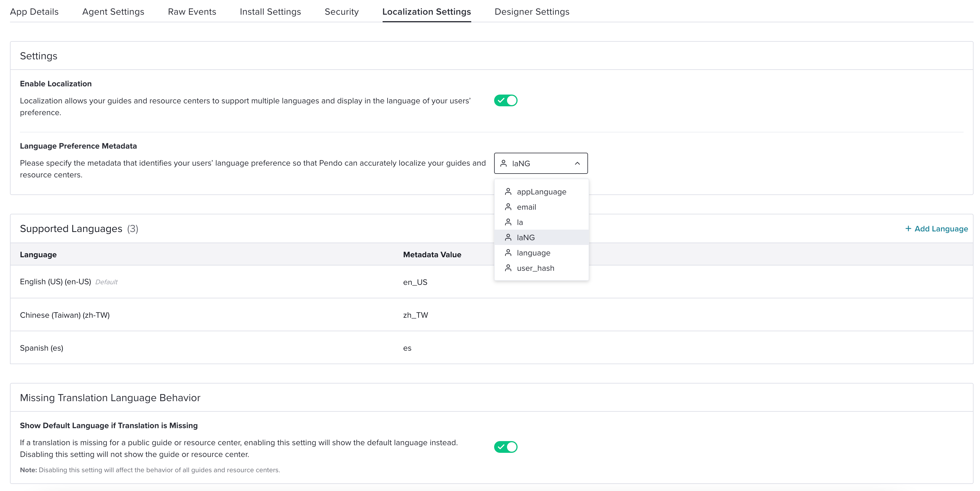Click user icon next to user_hash
The height and width of the screenshot is (491, 980).
click(x=508, y=268)
